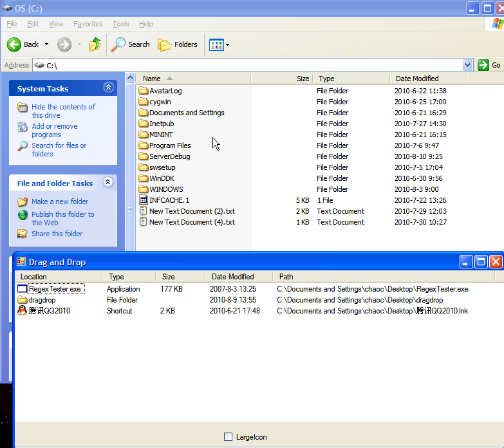Select the RegexTester.exe application icon
The width and height of the screenshot is (504, 448).
(x=23, y=289)
